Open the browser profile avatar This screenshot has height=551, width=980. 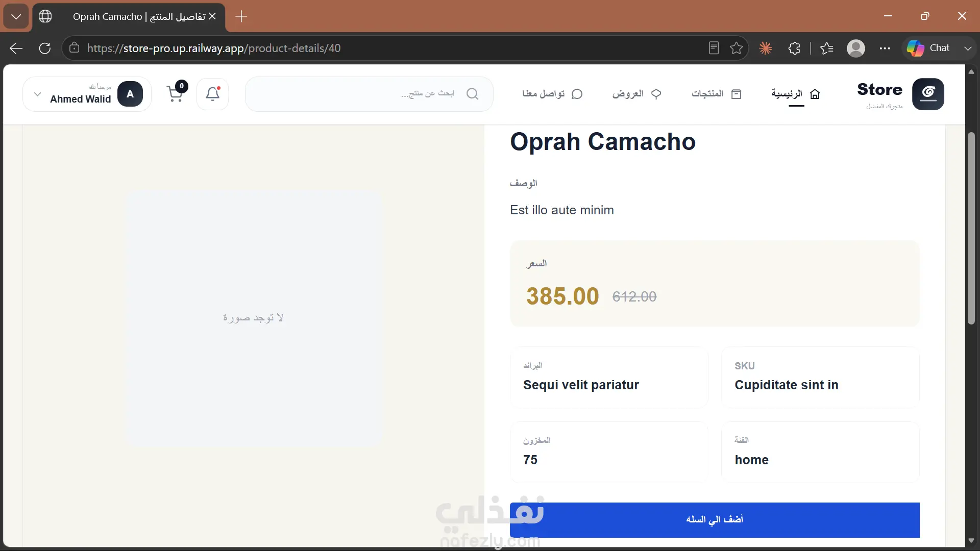click(856, 48)
